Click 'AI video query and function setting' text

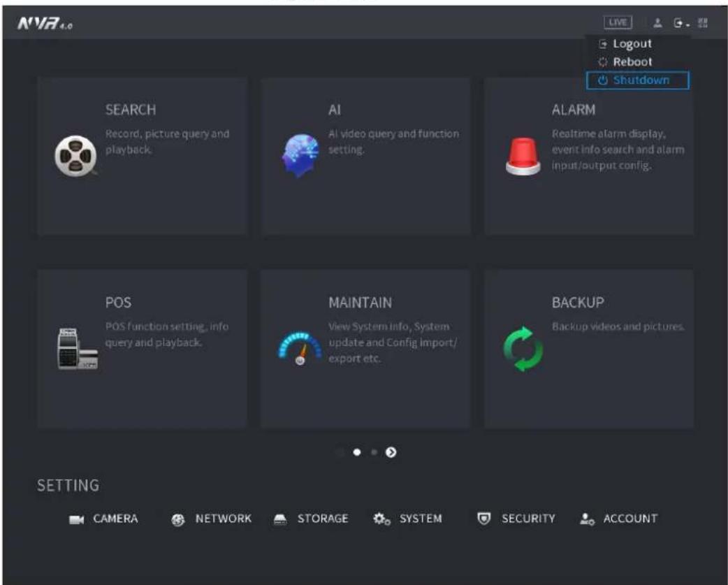click(394, 142)
